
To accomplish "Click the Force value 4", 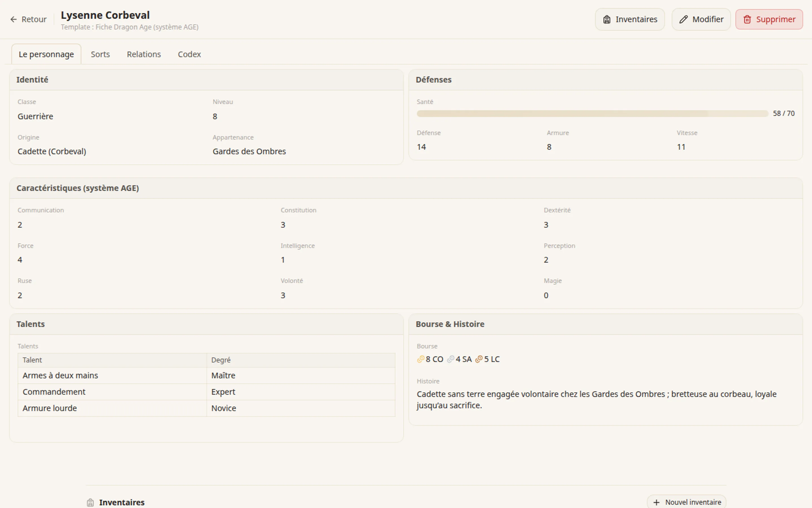I will (20, 260).
